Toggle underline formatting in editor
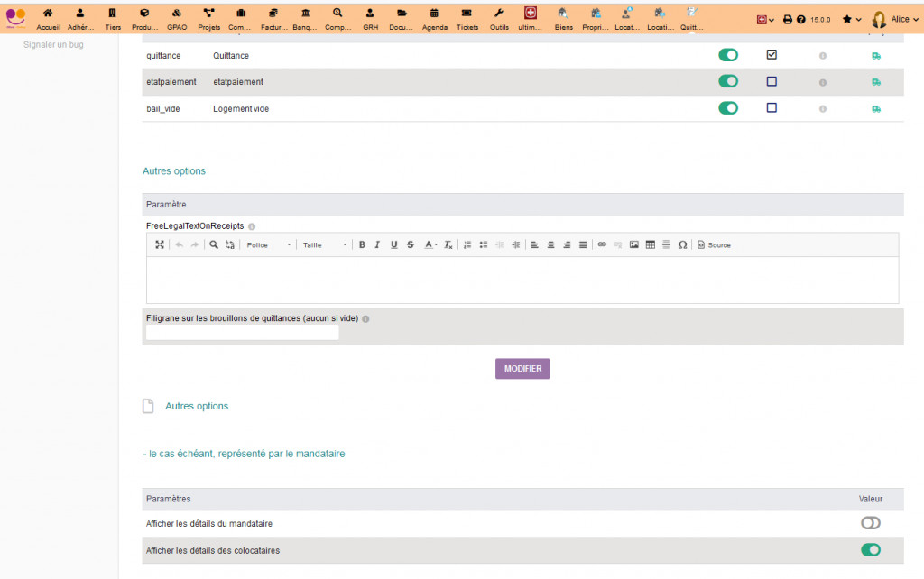The height and width of the screenshot is (579, 924). [393, 244]
